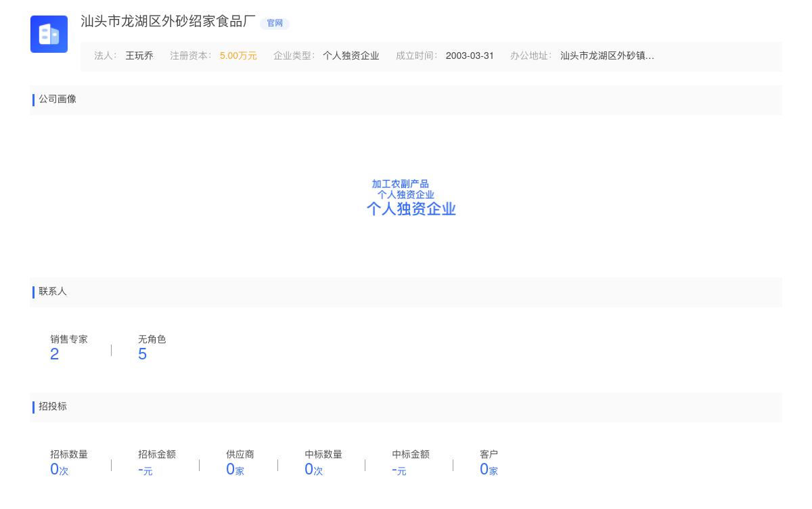The image size is (812, 509).
Task: Open the 官网 official website badge
Action: pyautogui.click(x=275, y=24)
